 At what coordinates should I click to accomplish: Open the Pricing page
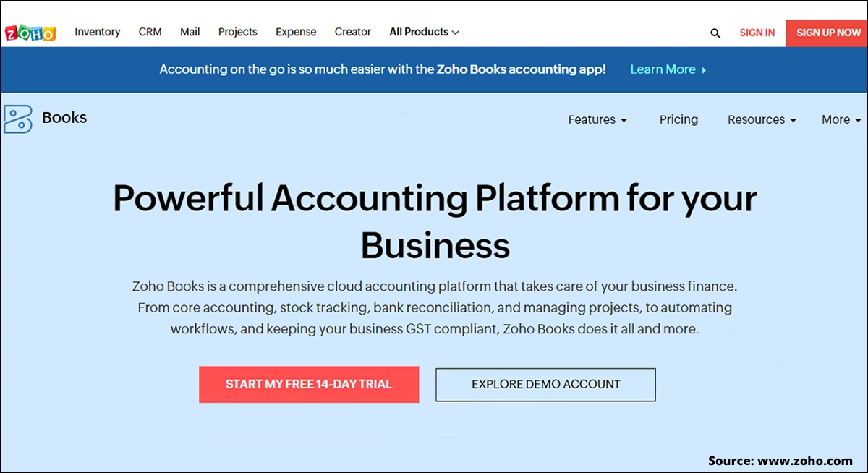click(678, 119)
